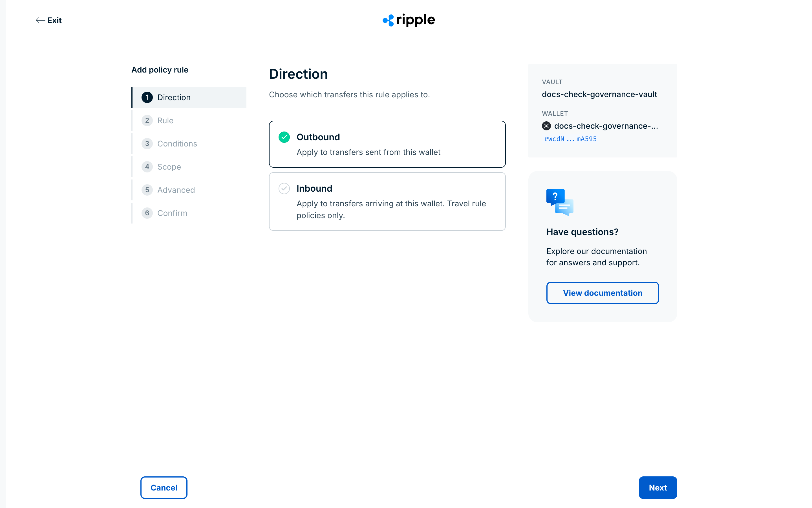
Task: Click 'Choose which transfers this rule applies to'
Action: pos(349,95)
